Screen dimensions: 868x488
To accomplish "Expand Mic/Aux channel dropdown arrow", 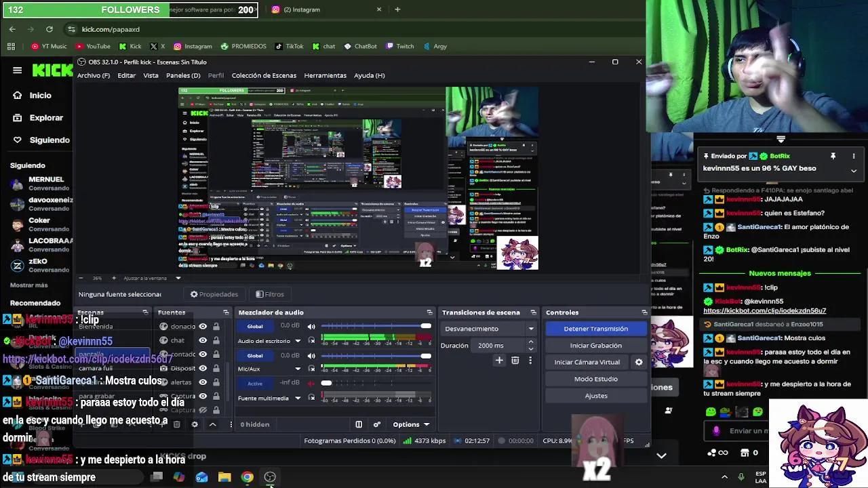I will [x=297, y=369].
